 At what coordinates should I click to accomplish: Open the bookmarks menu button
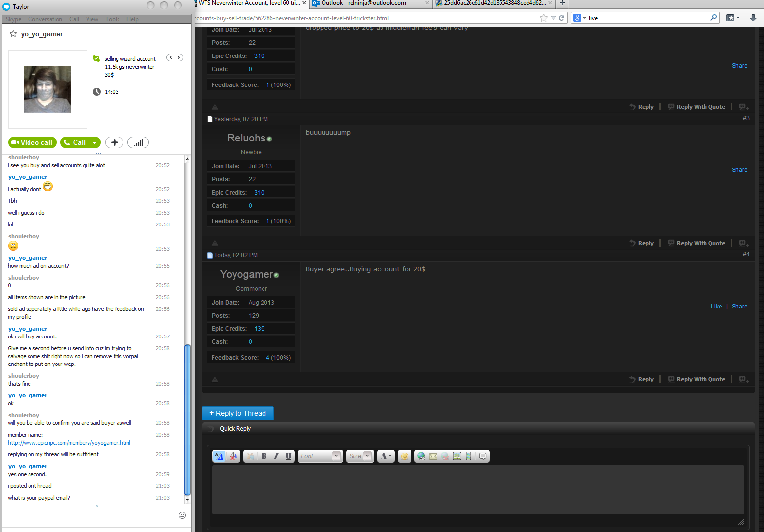733,18
